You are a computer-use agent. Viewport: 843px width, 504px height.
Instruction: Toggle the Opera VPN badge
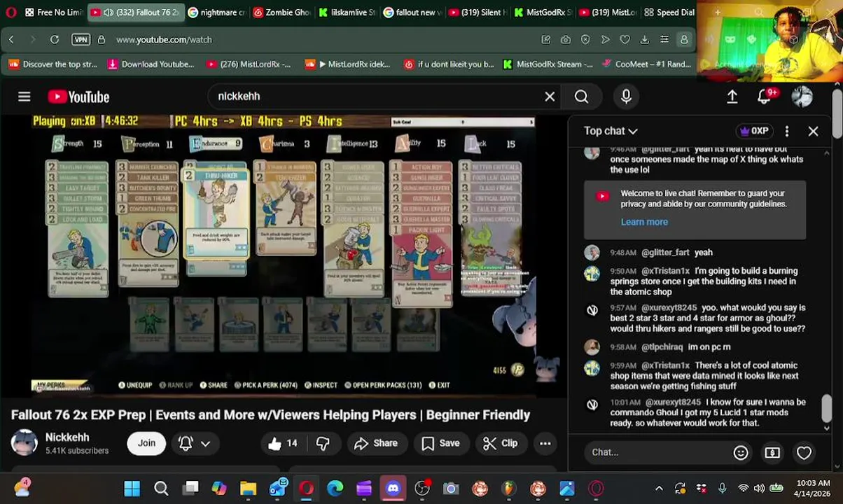tap(81, 40)
